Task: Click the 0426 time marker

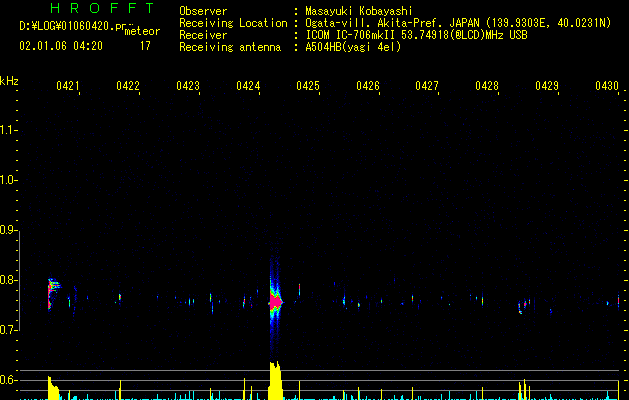Action: click(368, 86)
